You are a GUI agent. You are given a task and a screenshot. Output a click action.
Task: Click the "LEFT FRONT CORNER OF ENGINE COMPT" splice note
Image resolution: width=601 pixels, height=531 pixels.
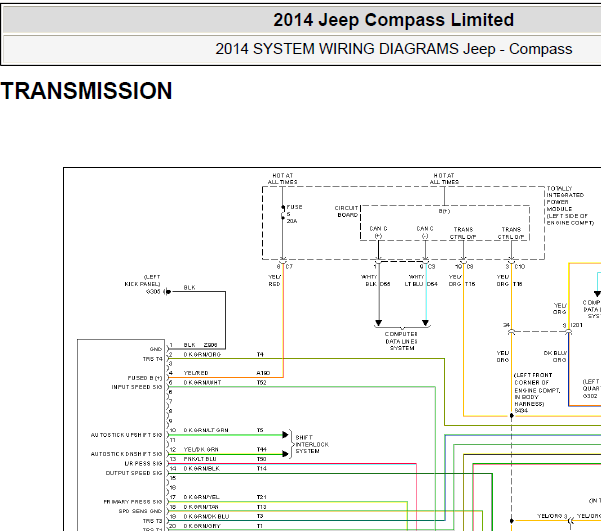[537, 393]
